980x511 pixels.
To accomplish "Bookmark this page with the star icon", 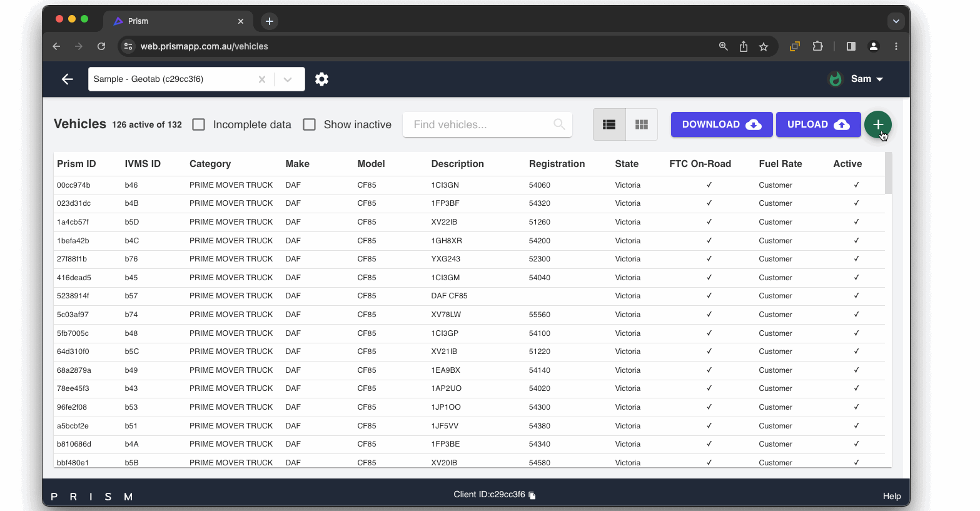I will pos(764,46).
